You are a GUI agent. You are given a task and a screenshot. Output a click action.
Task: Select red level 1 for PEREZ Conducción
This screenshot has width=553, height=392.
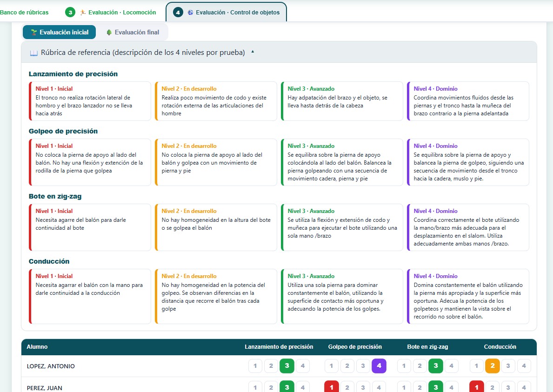(x=476, y=387)
